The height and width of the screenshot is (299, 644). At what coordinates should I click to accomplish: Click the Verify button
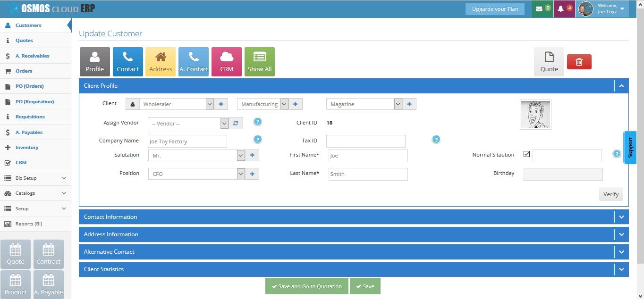[611, 194]
